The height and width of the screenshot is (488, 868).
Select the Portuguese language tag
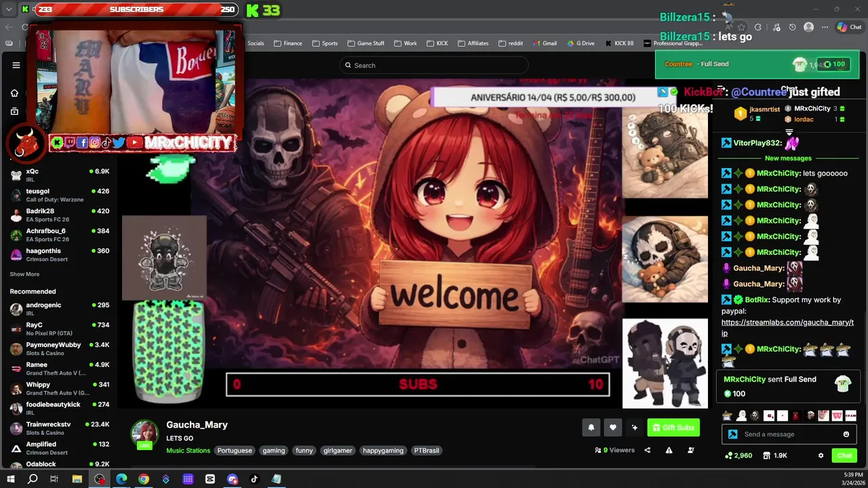(235, 451)
